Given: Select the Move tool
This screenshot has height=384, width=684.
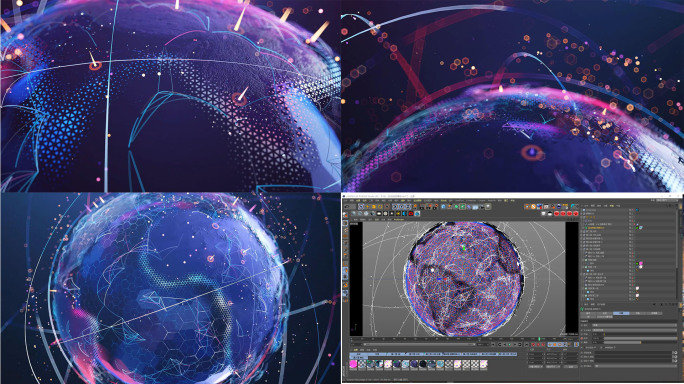Looking at the screenshot, I should pyautogui.click(x=367, y=206).
